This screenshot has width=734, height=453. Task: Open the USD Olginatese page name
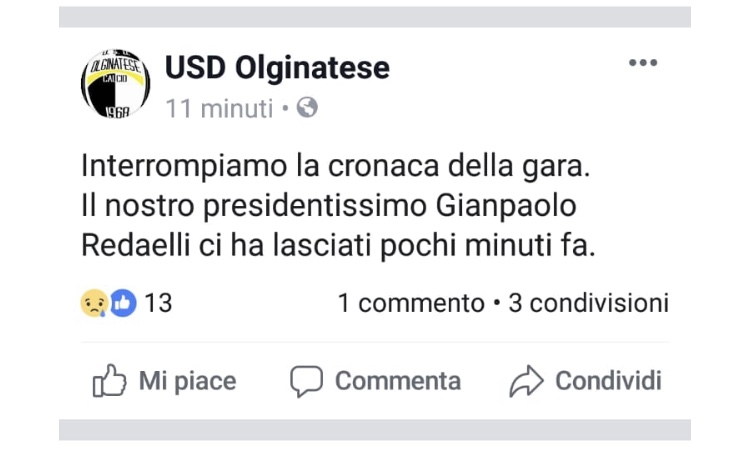277,68
